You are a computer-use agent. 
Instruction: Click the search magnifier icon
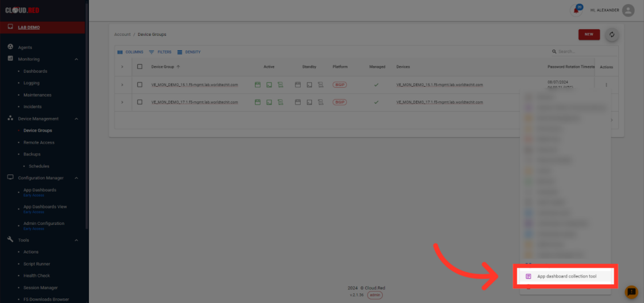tap(554, 52)
